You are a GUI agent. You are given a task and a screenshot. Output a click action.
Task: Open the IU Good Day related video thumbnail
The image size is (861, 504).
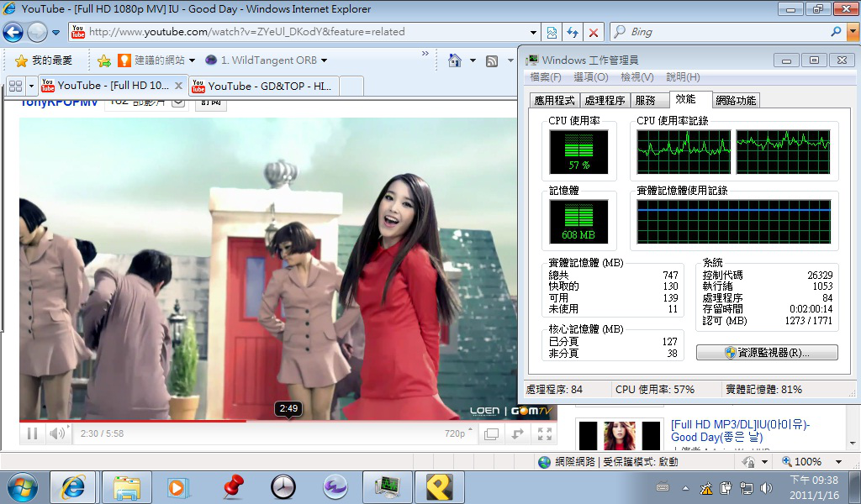click(x=620, y=435)
